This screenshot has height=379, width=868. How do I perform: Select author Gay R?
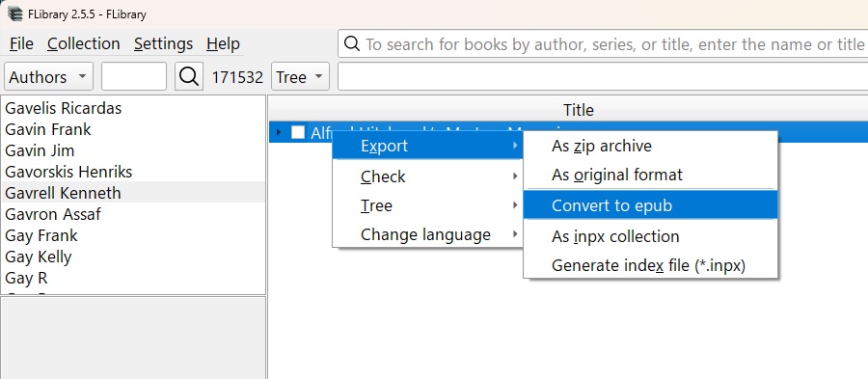point(133,278)
